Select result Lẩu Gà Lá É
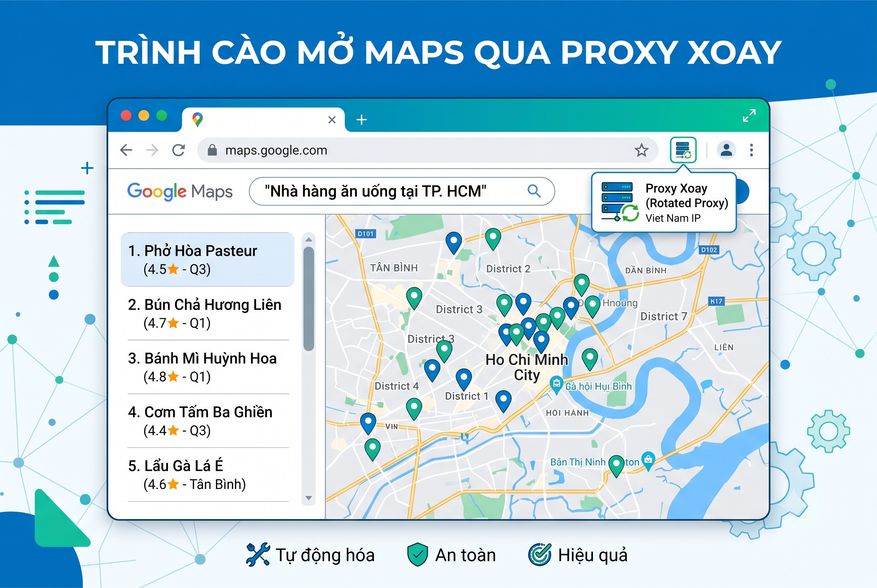Viewport: 877px width, 588px height. point(208,475)
